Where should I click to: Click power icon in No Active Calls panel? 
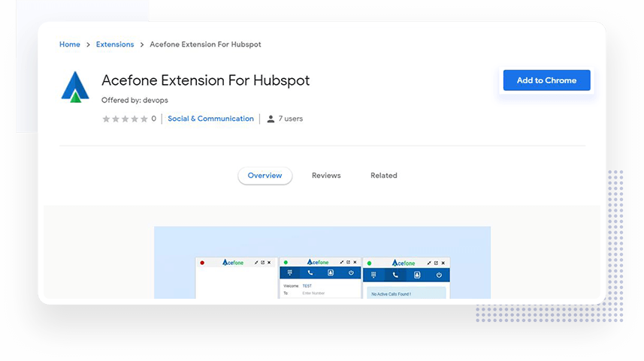pyautogui.click(x=439, y=275)
